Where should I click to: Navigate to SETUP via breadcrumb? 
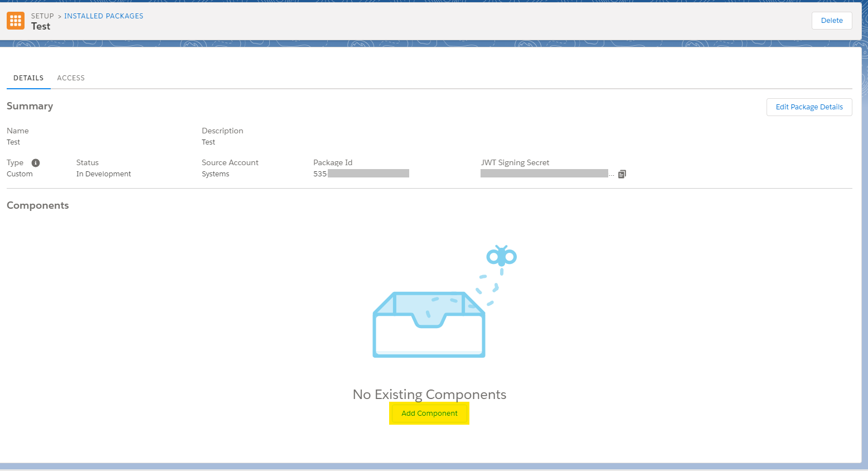click(42, 16)
